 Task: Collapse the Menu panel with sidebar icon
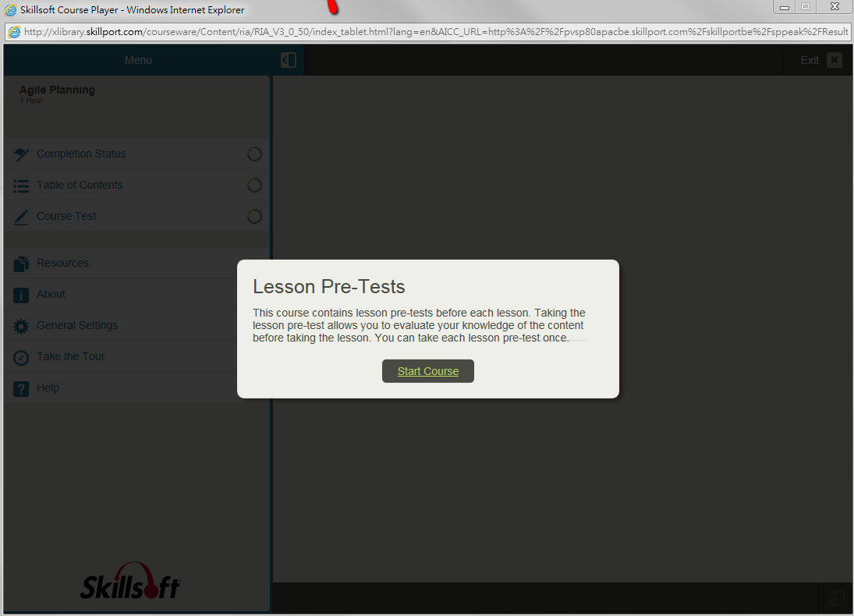click(x=288, y=60)
